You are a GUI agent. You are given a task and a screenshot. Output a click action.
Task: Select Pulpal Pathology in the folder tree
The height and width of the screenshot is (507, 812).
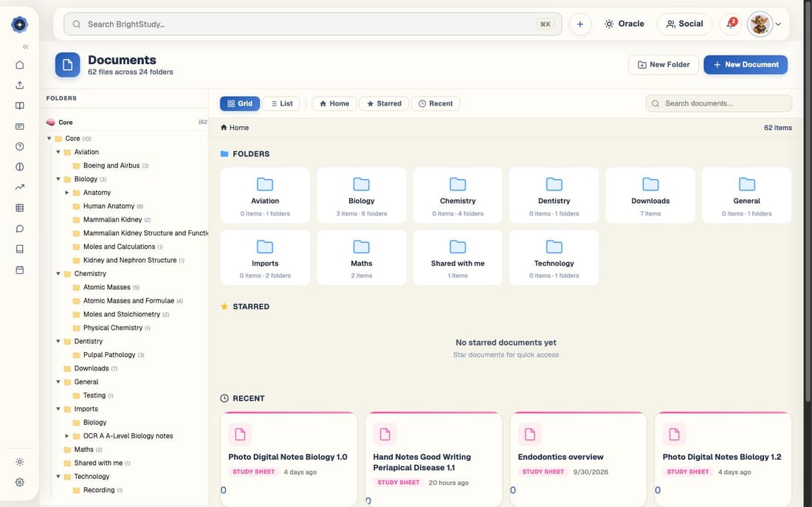coord(109,355)
